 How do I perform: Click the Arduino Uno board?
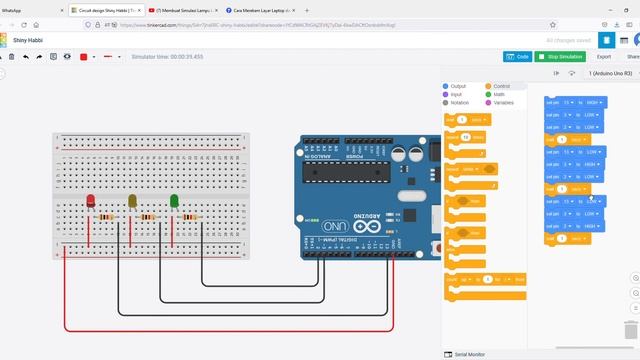(369, 198)
